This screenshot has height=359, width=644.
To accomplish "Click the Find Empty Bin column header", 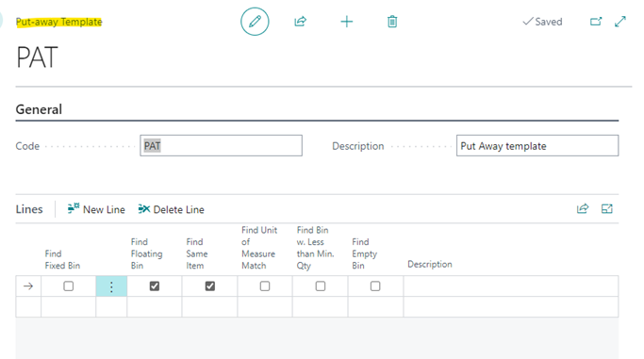I will (364, 253).
